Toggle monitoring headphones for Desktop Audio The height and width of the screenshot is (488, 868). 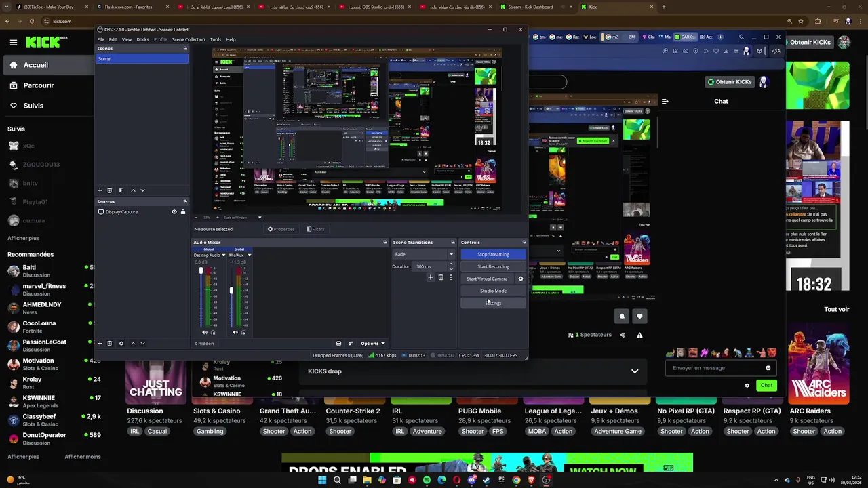(213, 332)
